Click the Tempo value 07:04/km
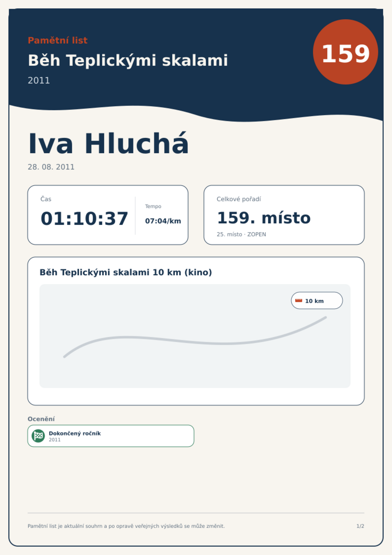 pyautogui.click(x=163, y=221)
